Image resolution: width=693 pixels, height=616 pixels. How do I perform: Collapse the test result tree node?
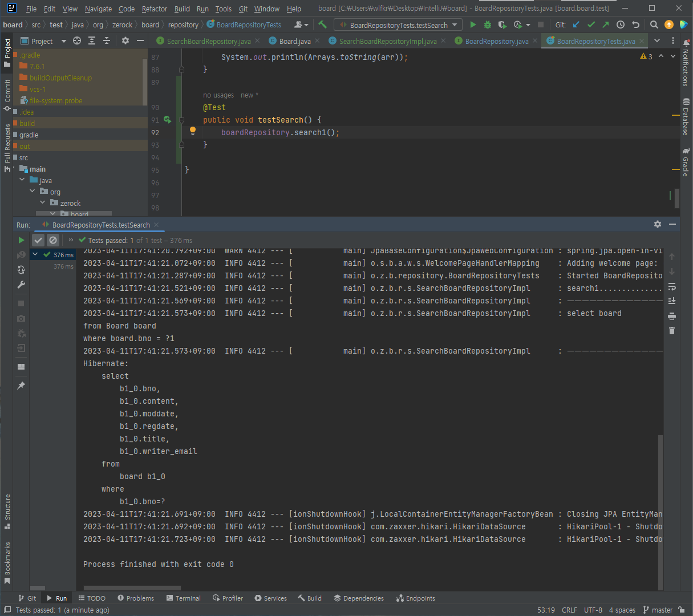(35, 254)
